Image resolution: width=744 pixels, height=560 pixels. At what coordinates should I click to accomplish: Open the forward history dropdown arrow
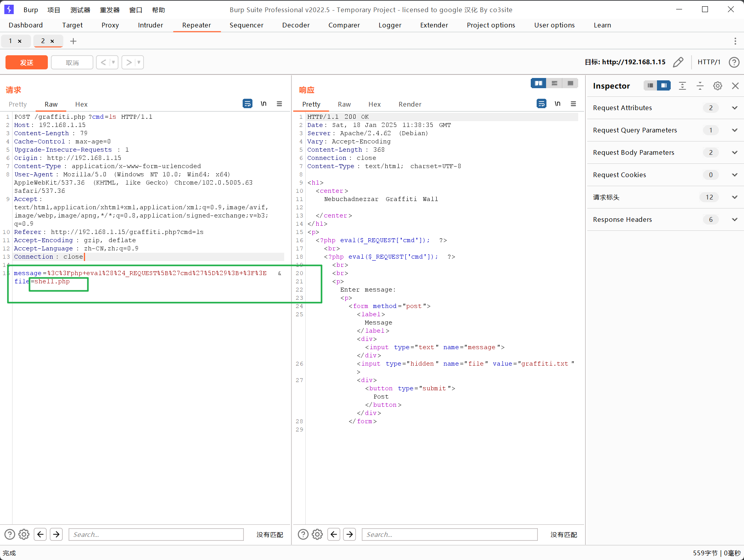coord(139,62)
